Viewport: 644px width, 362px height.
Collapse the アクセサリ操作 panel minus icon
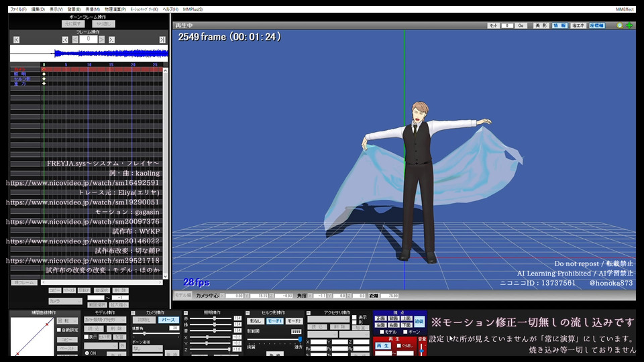[308, 313]
